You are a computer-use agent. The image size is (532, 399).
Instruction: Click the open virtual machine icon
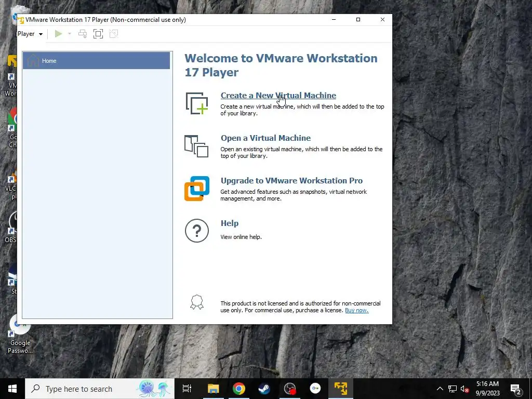pos(196,146)
